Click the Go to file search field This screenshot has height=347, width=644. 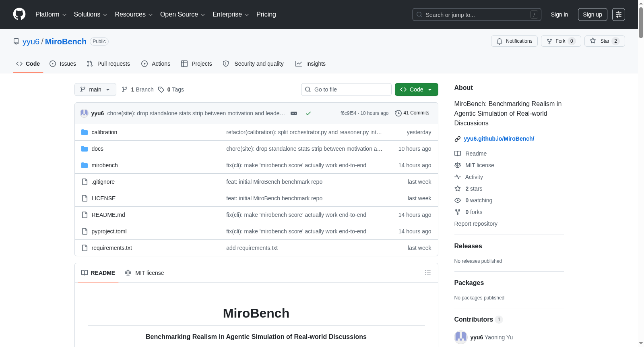click(x=346, y=89)
